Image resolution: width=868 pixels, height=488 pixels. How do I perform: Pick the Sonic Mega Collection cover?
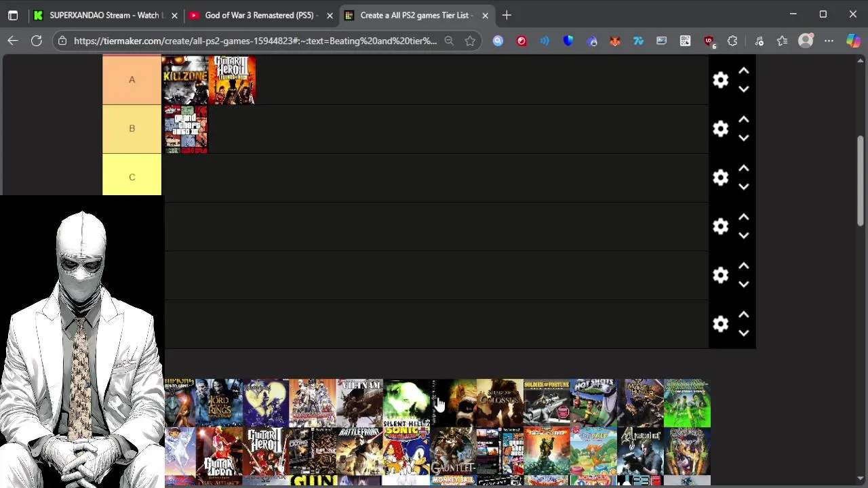[x=406, y=451]
